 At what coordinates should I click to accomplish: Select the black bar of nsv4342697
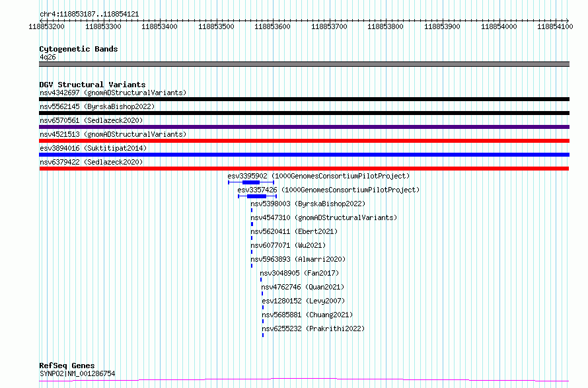coord(304,99)
